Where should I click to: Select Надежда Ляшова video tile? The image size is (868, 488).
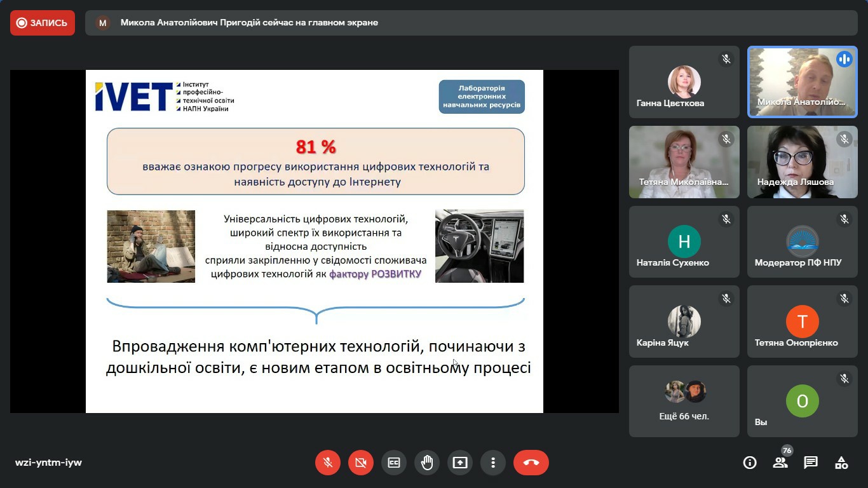pyautogui.click(x=803, y=162)
